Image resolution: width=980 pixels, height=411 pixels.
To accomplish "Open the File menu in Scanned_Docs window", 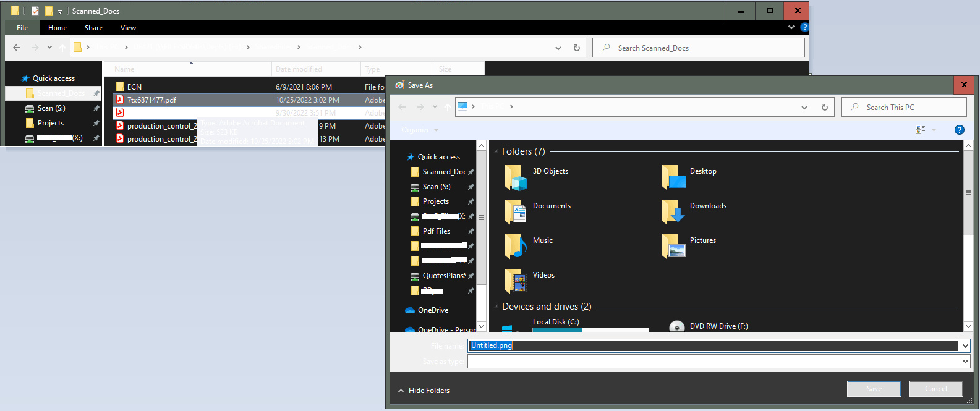I will click(x=22, y=28).
